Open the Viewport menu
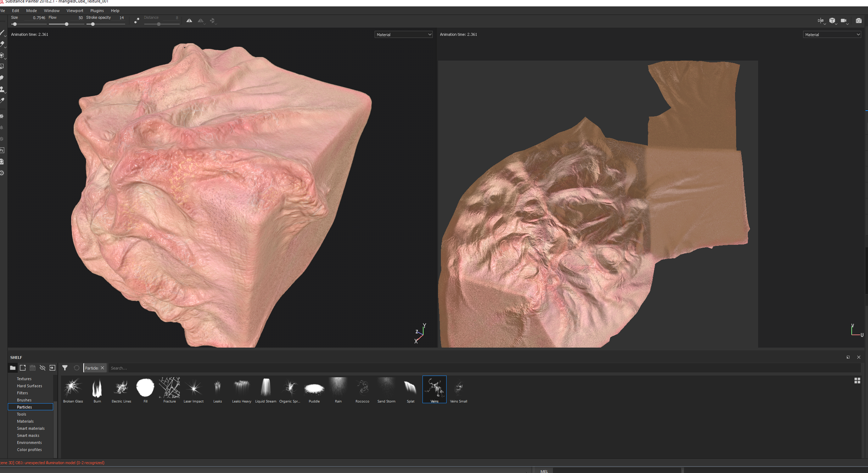This screenshot has height=473, width=868. pyautogui.click(x=75, y=11)
